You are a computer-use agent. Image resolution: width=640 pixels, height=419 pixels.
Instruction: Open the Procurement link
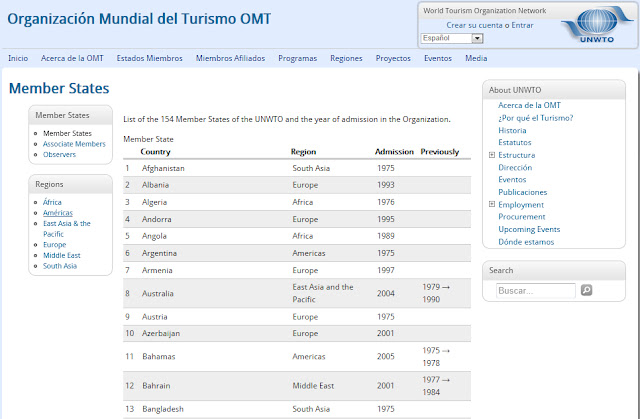click(522, 217)
